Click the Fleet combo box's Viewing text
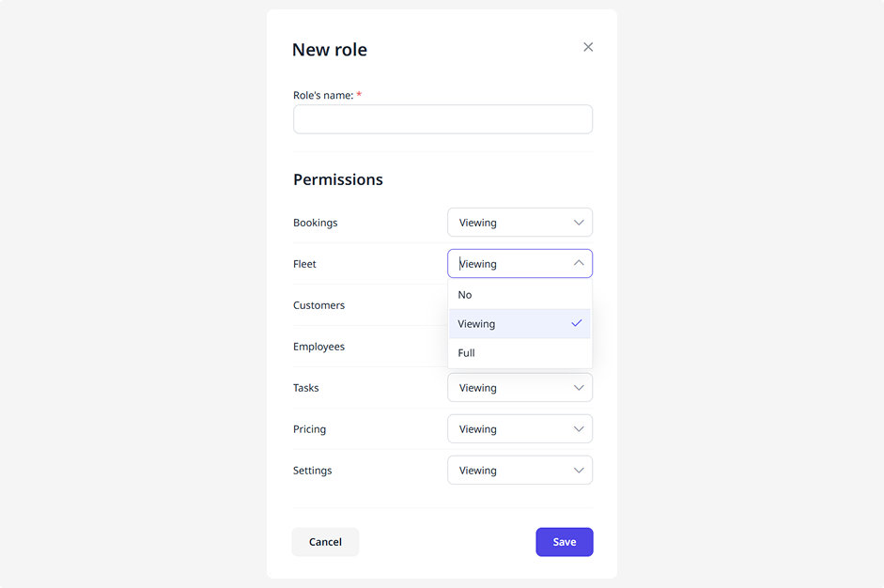This screenshot has height=588, width=884. [478, 264]
